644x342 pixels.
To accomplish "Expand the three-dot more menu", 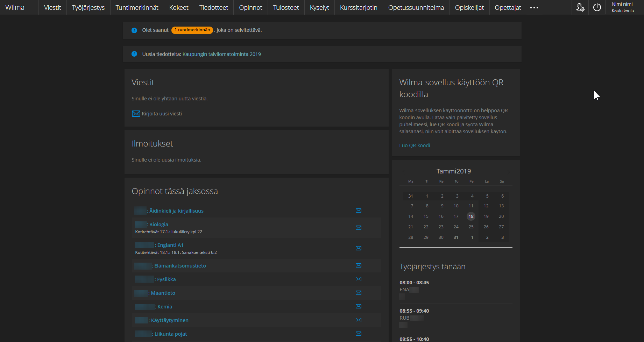I will click(534, 8).
